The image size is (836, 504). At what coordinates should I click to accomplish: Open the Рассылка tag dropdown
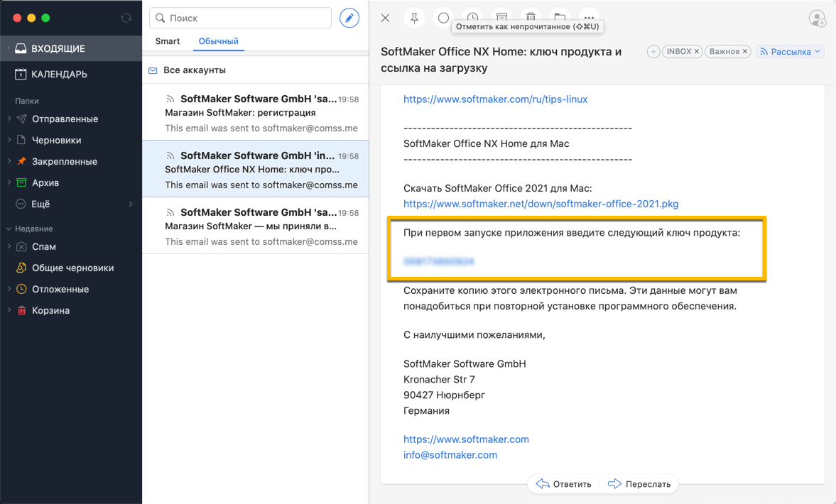click(x=790, y=51)
